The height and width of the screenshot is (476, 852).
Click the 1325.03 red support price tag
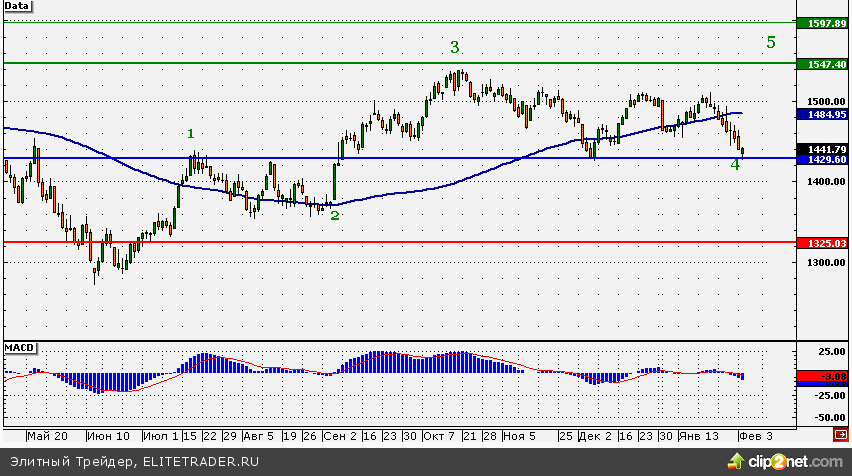pyautogui.click(x=822, y=242)
